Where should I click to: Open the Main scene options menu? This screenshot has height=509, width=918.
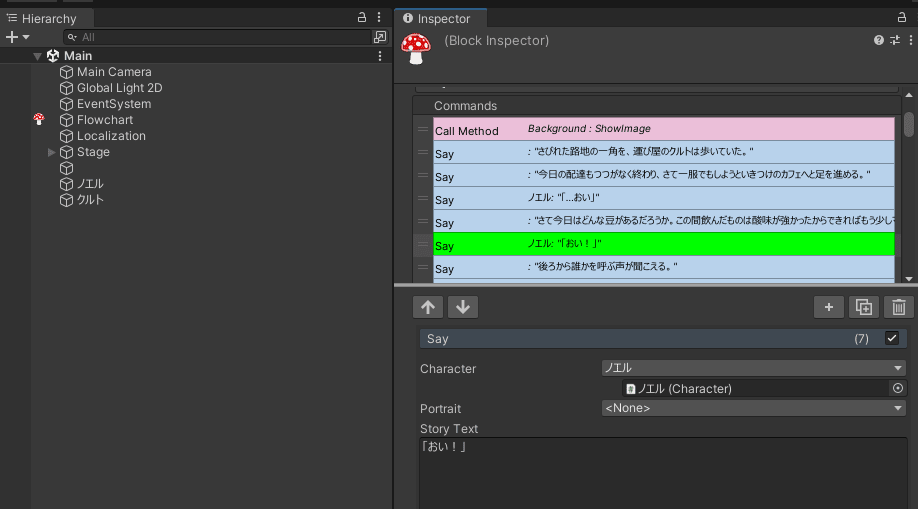pyautogui.click(x=380, y=56)
